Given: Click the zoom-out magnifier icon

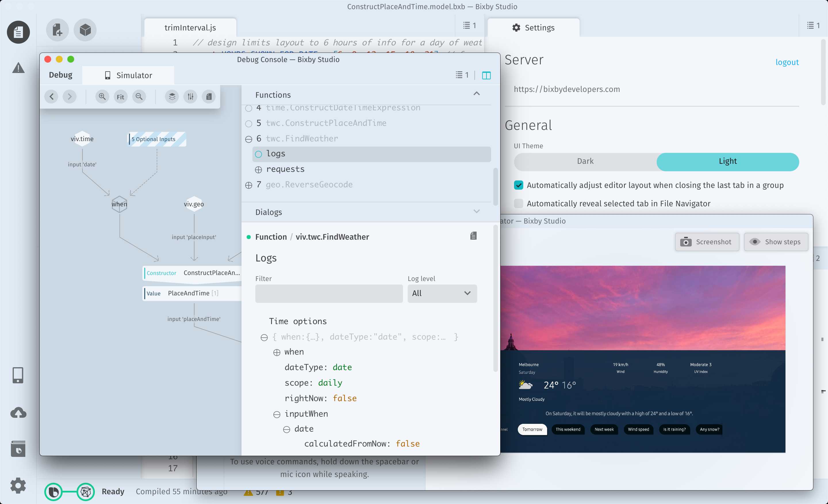Looking at the screenshot, I should pos(139,96).
